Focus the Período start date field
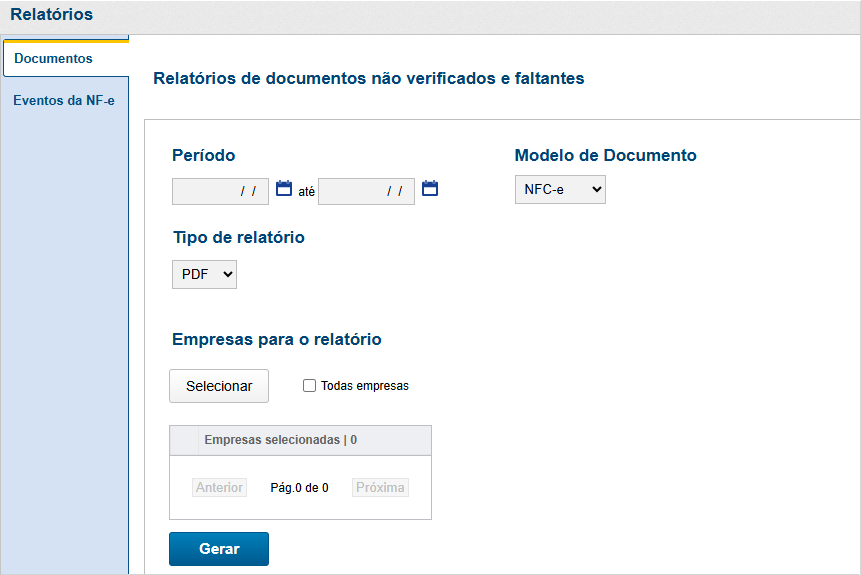 point(220,191)
